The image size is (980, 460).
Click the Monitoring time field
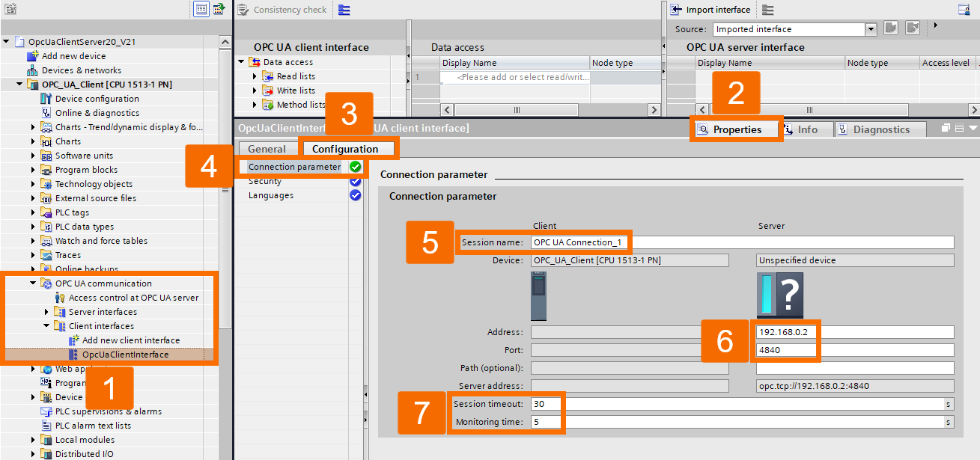(x=737, y=422)
